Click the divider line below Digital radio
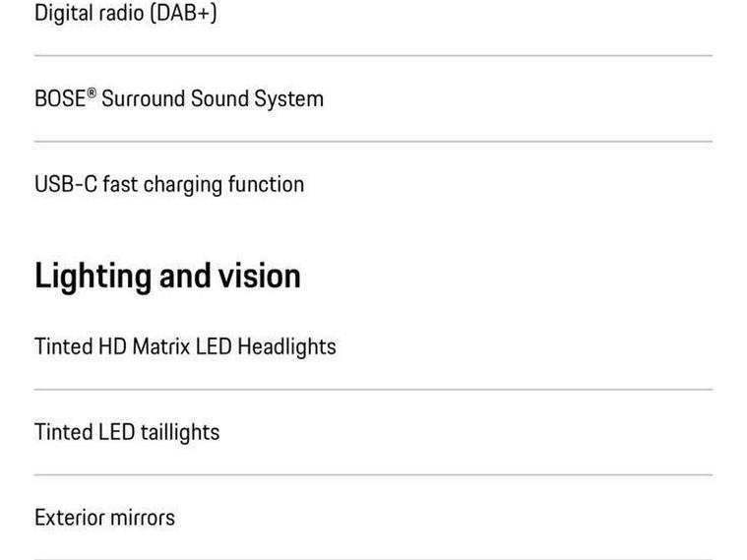This screenshot has height=560, width=747. tap(374, 56)
